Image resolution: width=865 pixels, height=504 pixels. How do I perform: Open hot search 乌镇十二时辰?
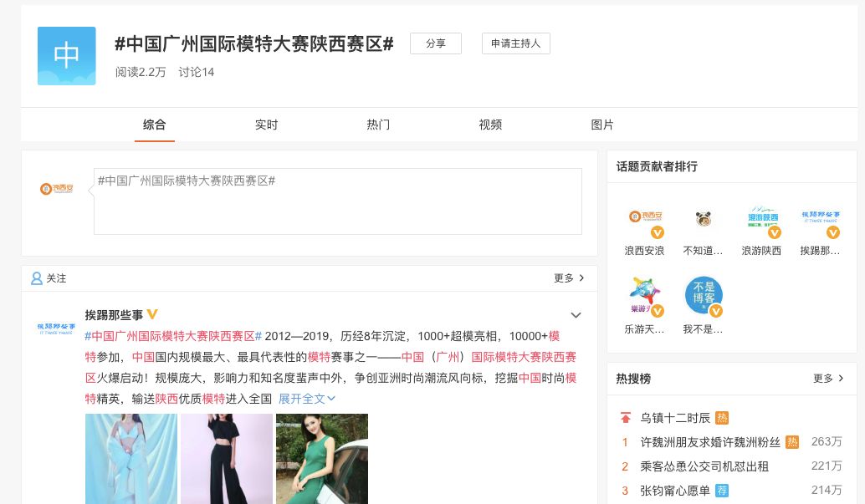[675, 418]
